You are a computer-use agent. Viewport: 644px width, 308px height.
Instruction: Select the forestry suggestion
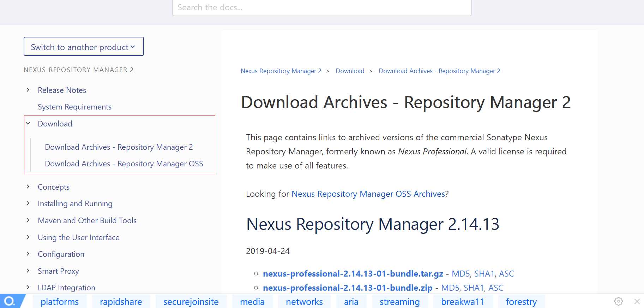click(522, 302)
